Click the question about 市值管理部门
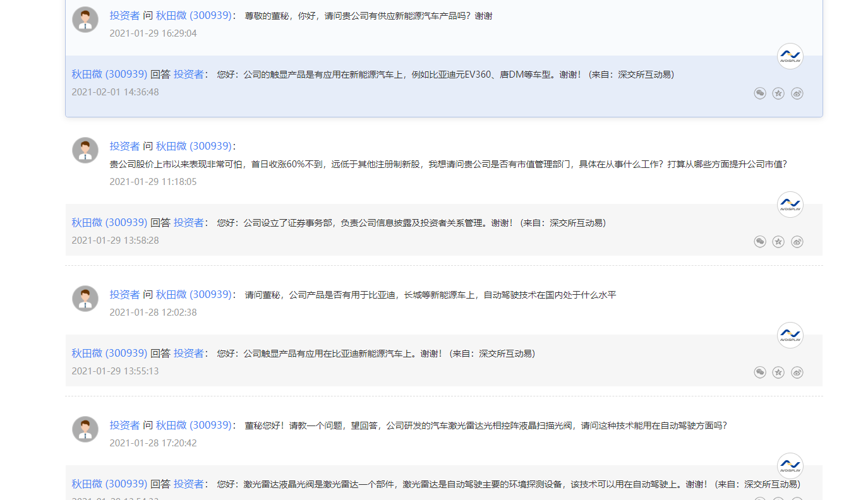 (448, 164)
